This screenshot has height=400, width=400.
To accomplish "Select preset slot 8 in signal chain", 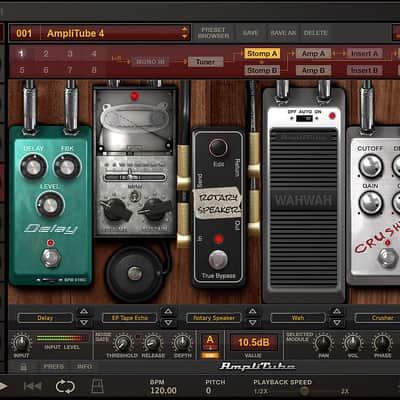I will [94, 70].
